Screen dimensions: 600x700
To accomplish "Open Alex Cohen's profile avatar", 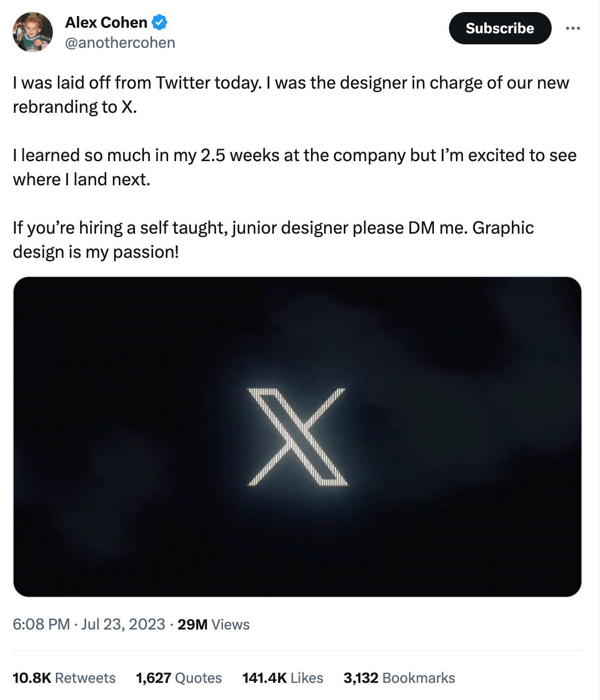I will 33,32.
